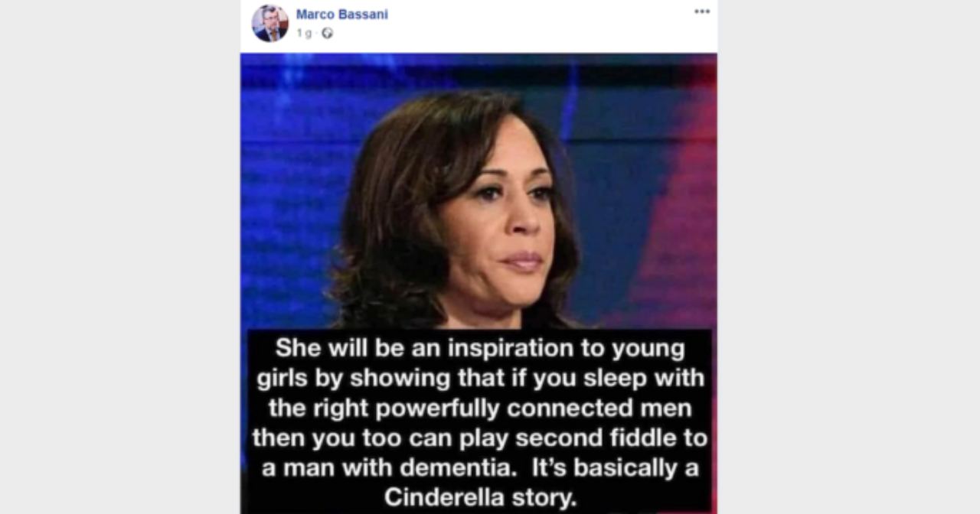The width and height of the screenshot is (980, 514).
Task: Click the black caption box on image
Action: coord(479,421)
